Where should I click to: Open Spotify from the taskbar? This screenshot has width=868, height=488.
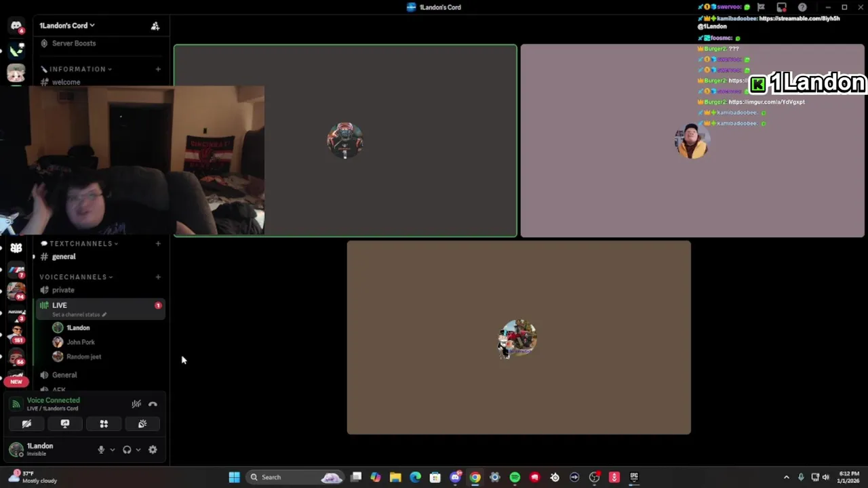tap(515, 477)
